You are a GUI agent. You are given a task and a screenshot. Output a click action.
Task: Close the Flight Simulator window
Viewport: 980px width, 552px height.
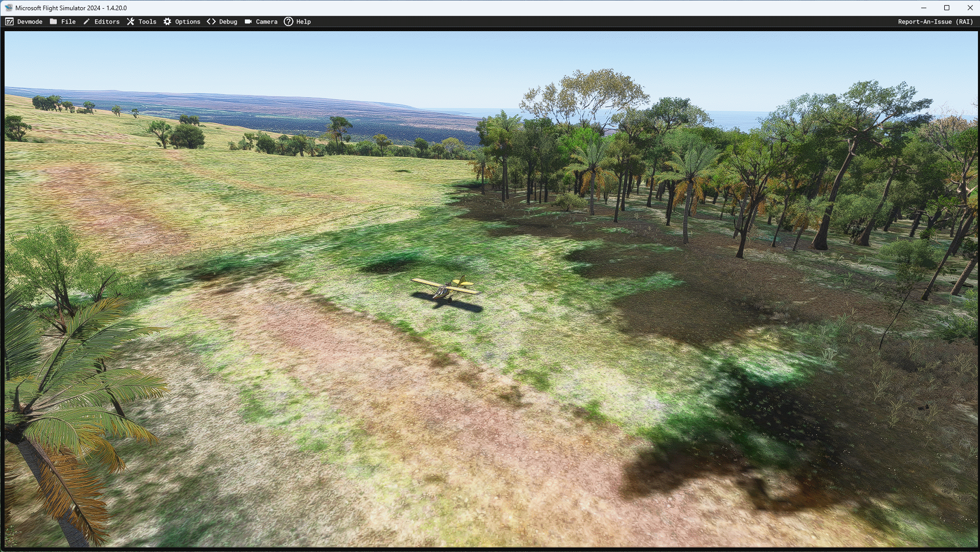970,8
